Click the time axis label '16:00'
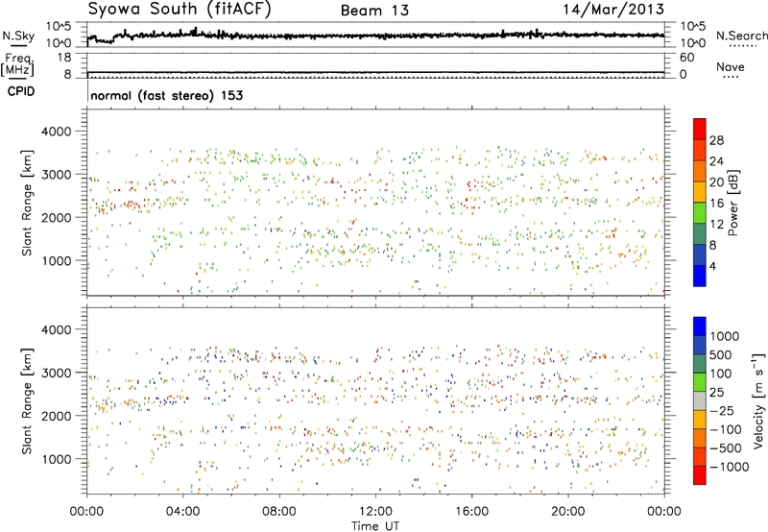Image resolution: width=768 pixels, height=532 pixels. [x=471, y=511]
